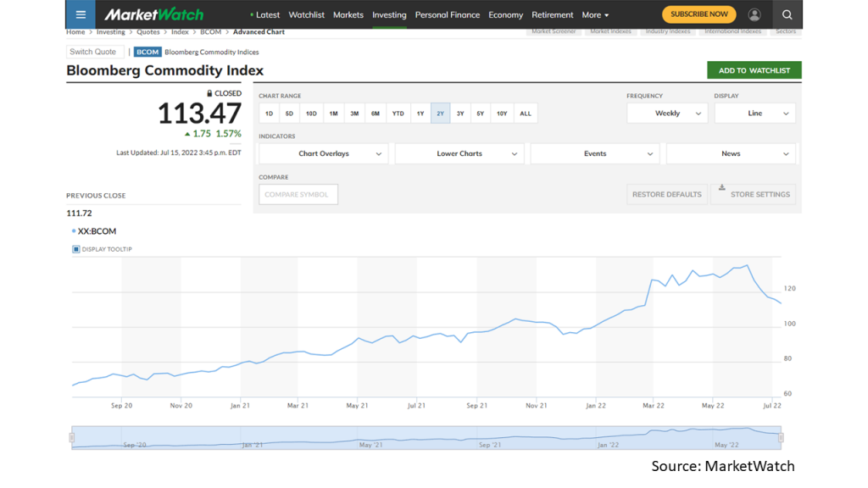Image resolution: width=868 pixels, height=488 pixels.
Task: Click the previous close value 111.72
Action: point(79,213)
